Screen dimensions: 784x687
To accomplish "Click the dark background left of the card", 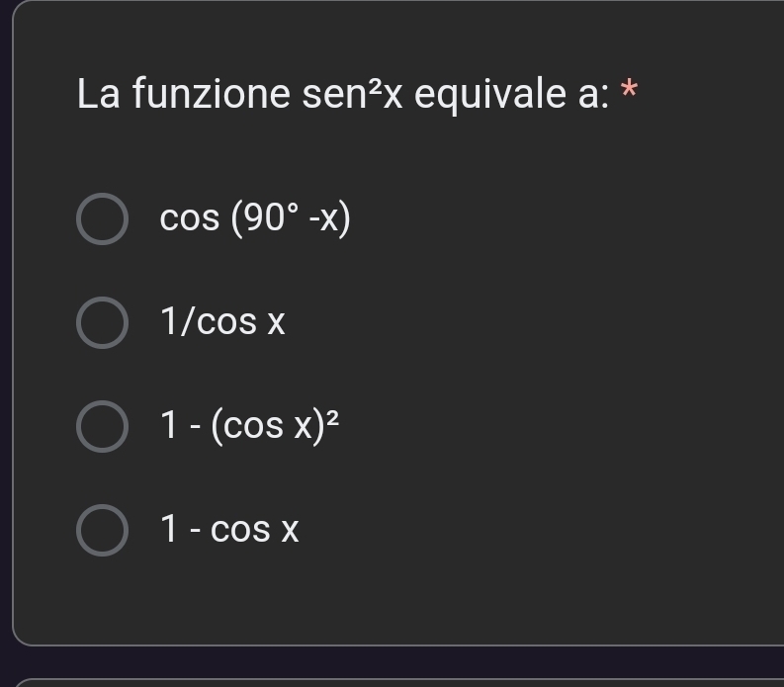I will (x=5, y=346).
